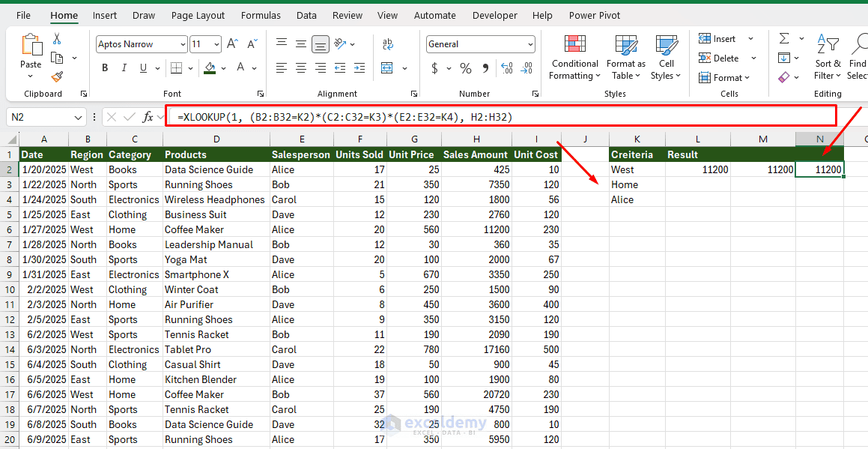868x449 pixels.
Task: Click Format cells button
Action: coord(724,78)
